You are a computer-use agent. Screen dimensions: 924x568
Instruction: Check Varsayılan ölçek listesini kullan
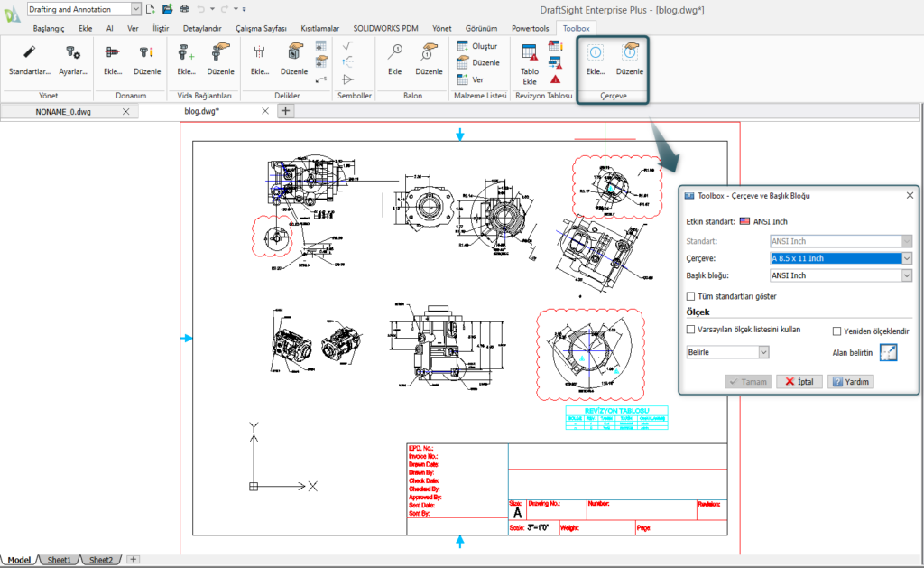(x=690, y=329)
